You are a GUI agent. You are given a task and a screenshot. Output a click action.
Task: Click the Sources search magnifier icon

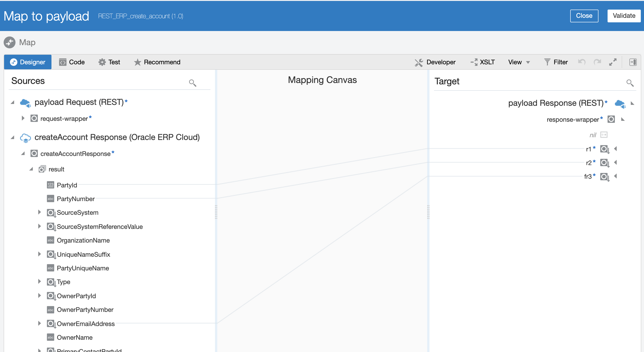[x=192, y=83]
